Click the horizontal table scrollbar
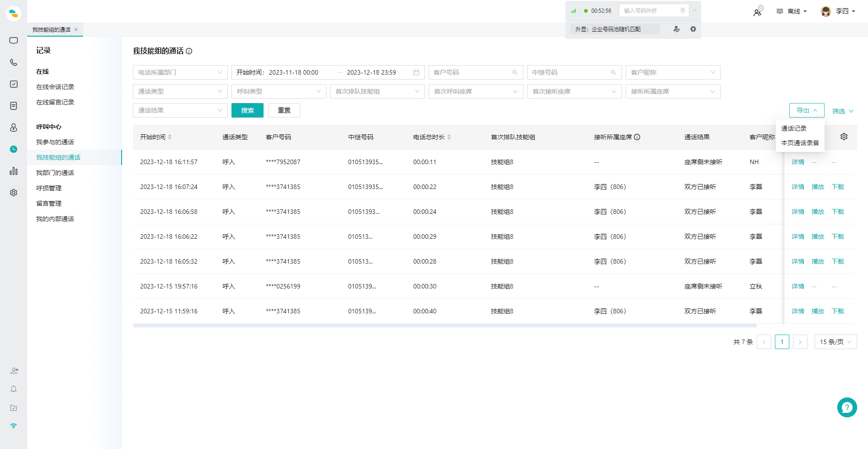868x449 pixels. pos(444,326)
